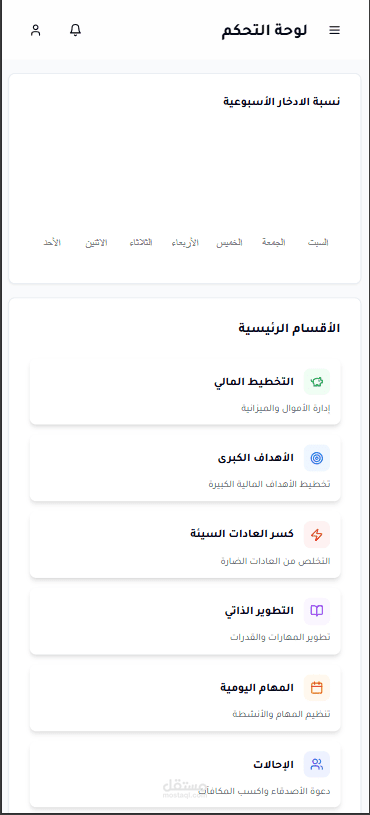
Task: Select الأحد label on savings chart
Action: 52,242
